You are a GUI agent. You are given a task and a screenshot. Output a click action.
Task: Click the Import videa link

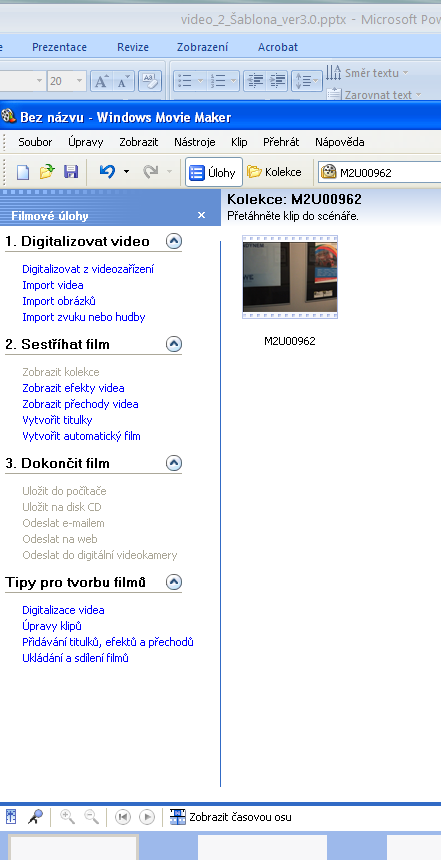53,285
